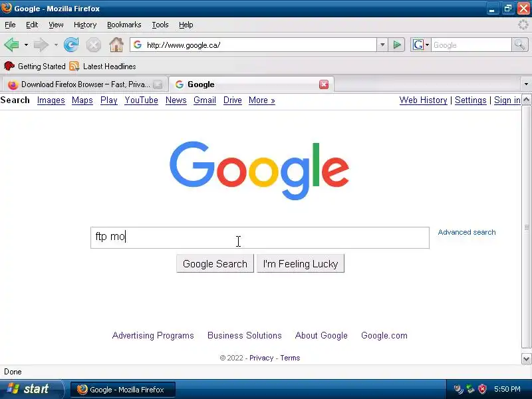Expand the More » link

[261, 100]
